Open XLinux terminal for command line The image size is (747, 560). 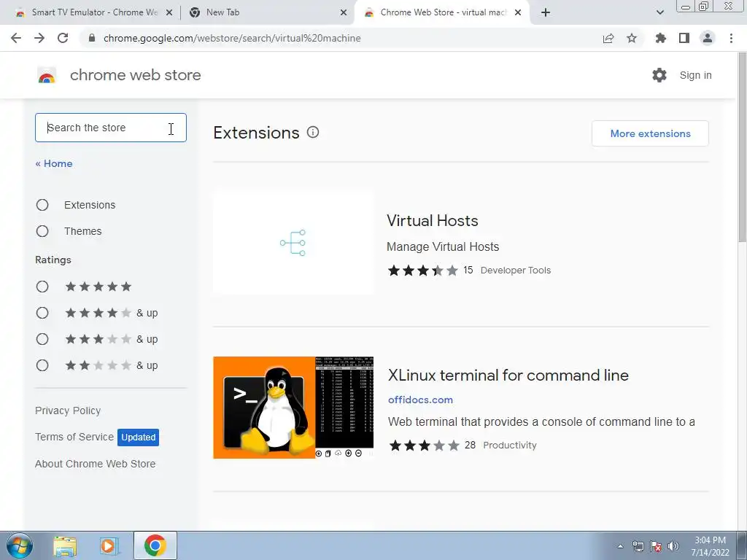[508, 376]
